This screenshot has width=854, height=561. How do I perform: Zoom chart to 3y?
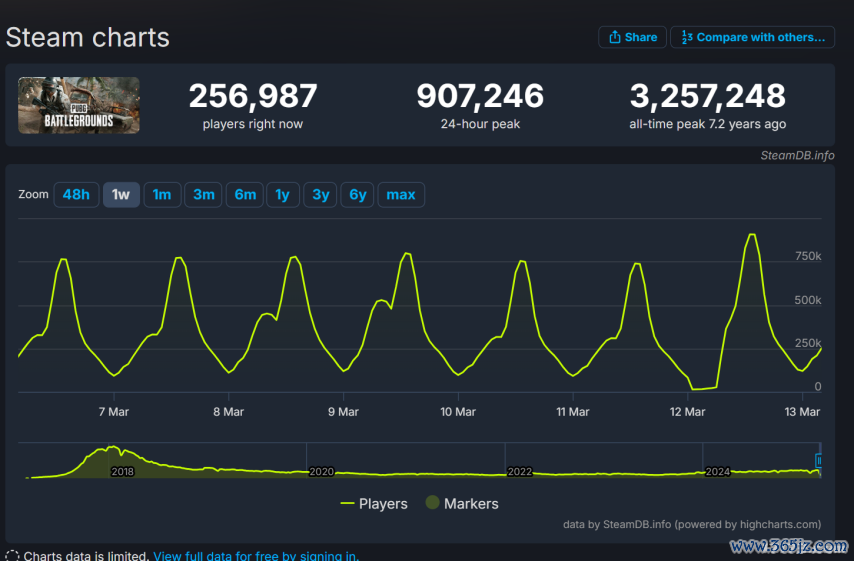click(x=320, y=194)
